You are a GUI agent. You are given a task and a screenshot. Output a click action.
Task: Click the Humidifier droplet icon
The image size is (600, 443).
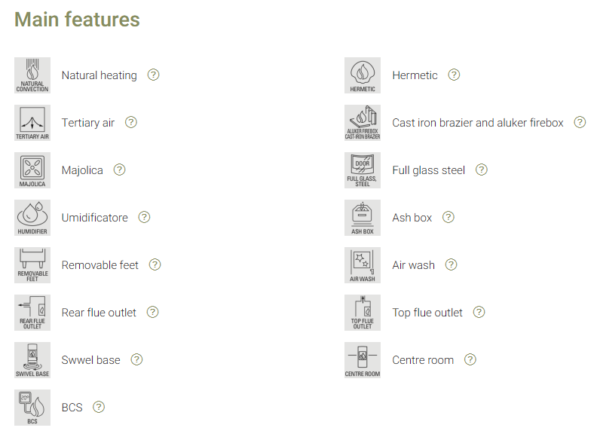click(x=32, y=217)
